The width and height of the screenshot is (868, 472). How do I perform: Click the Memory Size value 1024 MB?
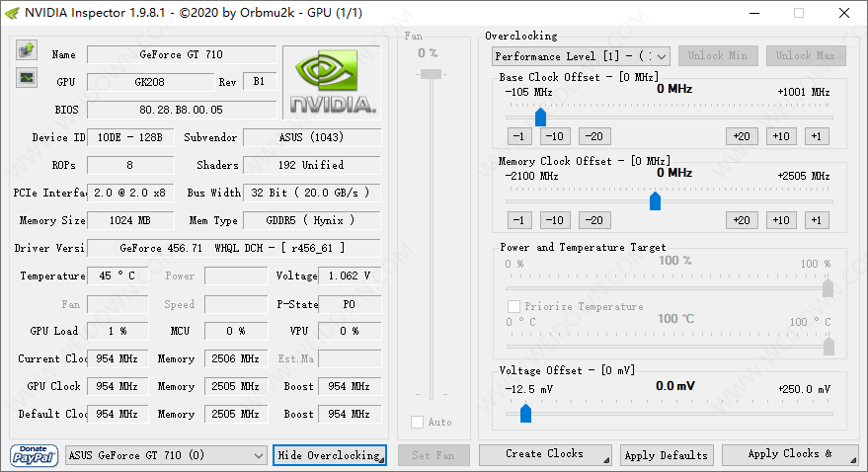tap(130, 220)
